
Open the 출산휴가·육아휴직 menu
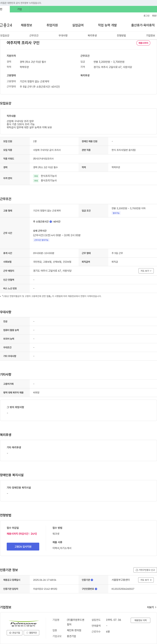tap(143, 25)
